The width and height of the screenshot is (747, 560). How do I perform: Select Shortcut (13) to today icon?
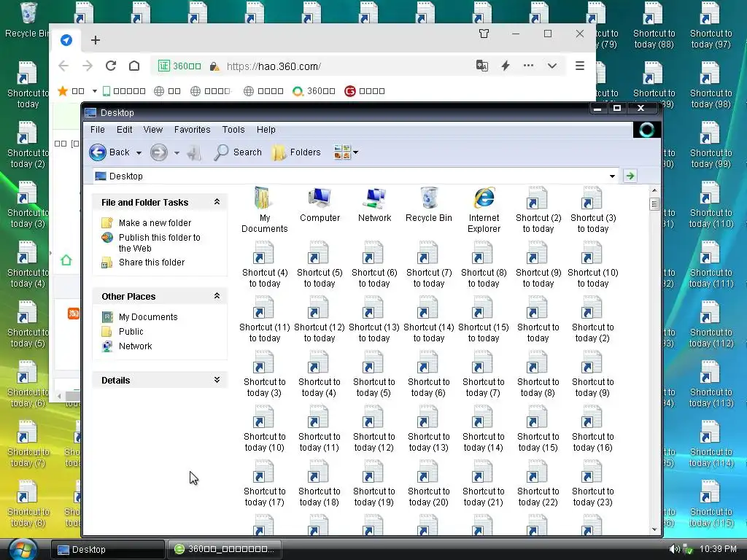tap(374, 319)
